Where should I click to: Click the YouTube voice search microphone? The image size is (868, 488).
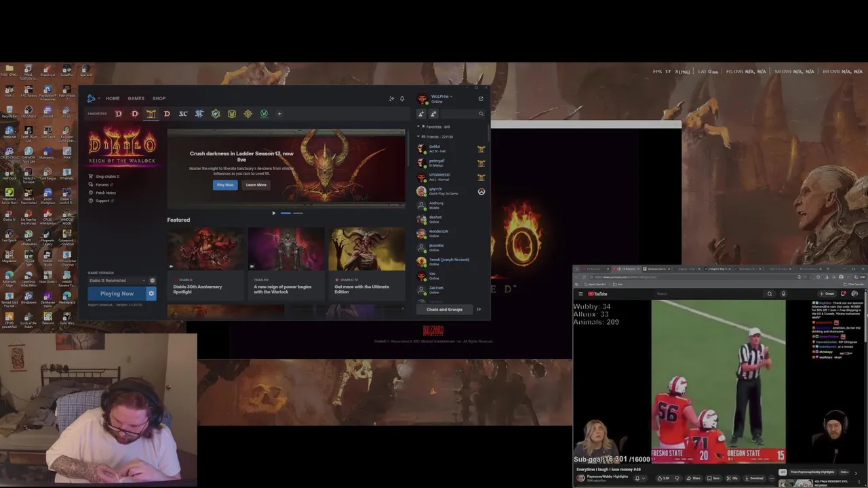pyautogui.click(x=783, y=294)
